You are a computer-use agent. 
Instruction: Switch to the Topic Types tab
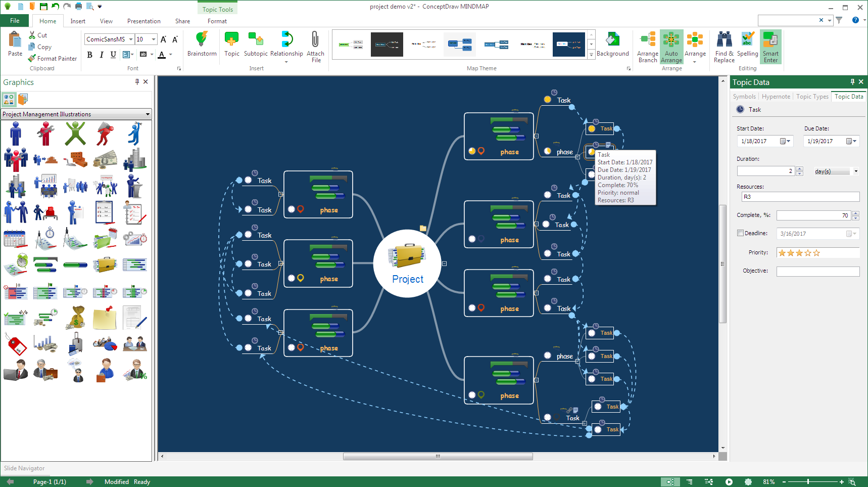point(812,97)
